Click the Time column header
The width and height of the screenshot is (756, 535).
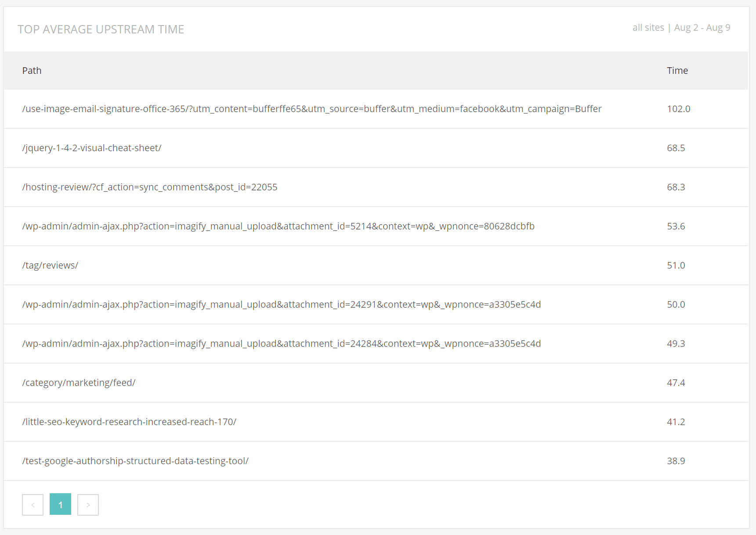point(677,70)
